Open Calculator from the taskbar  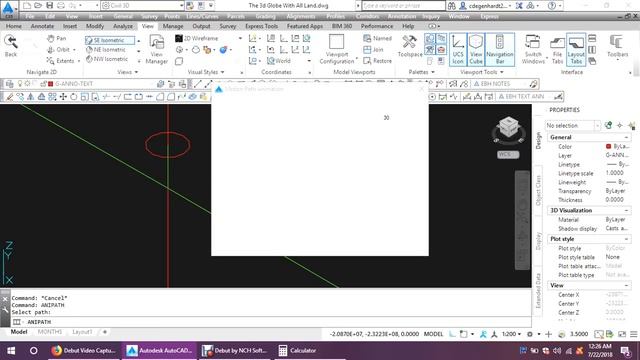tap(297, 351)
